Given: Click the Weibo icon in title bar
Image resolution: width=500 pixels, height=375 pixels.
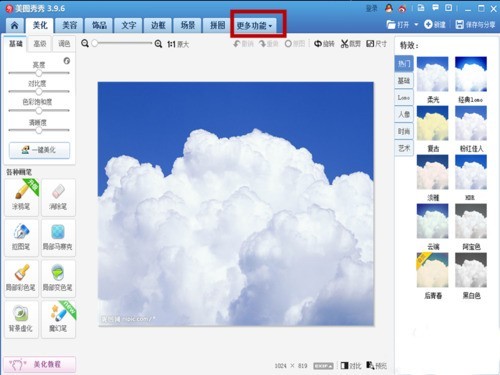Looking at the screenshot, I should pos(402,9).
